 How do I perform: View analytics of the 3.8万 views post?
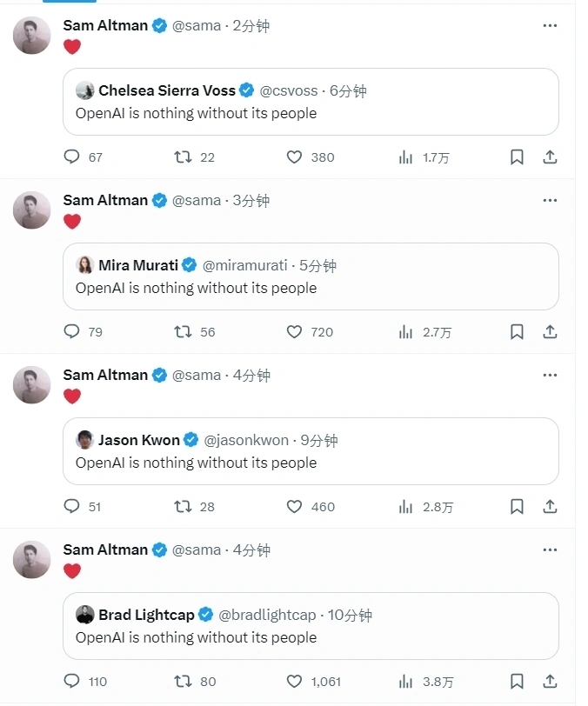point(405,682)
